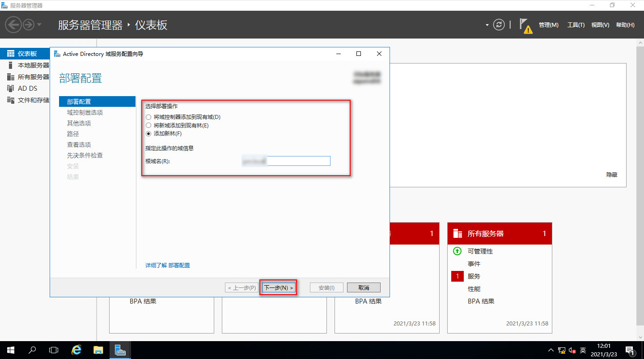
Task: Go to 路径 wizard step
Action: tap(73, 134)
